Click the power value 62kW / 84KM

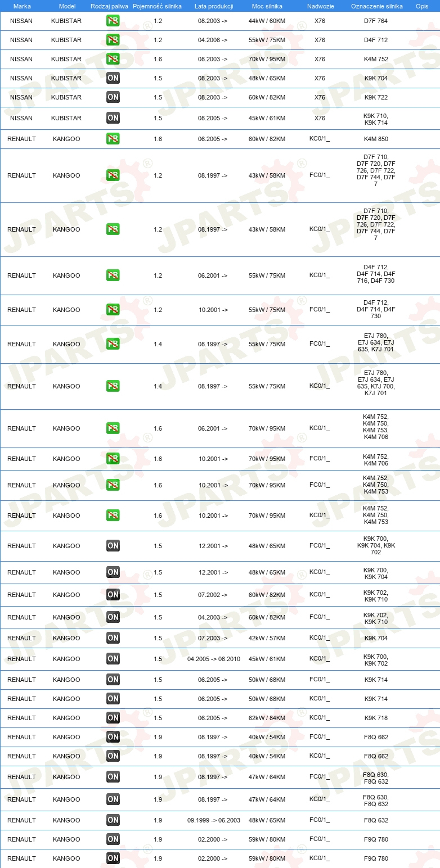pos(267,718)
